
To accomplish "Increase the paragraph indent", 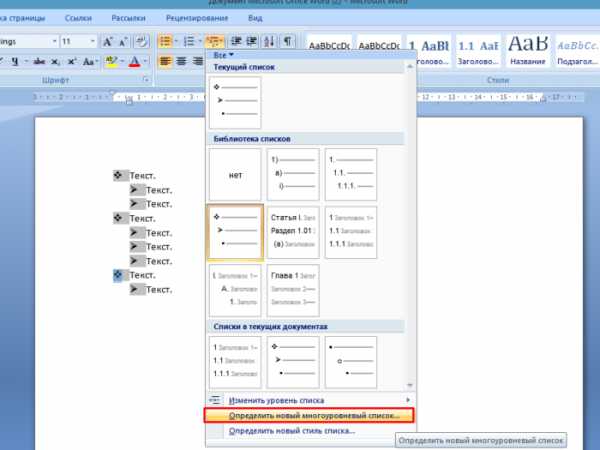I will pos(252,41).
